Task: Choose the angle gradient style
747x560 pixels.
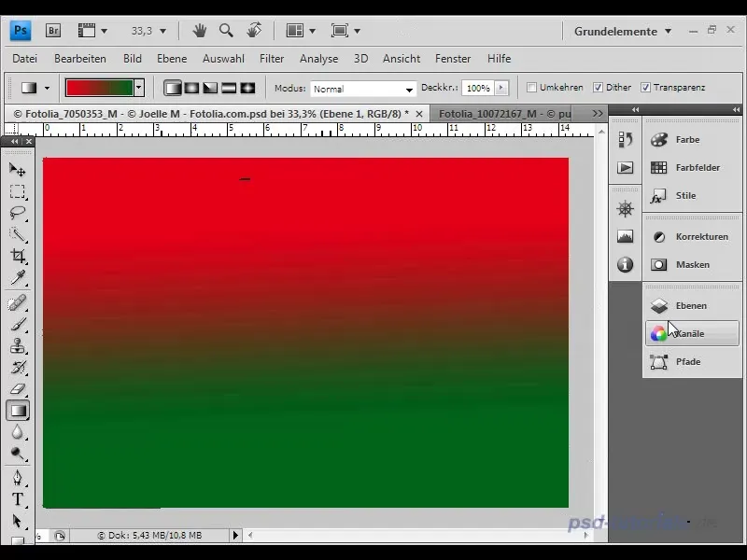Action: coord(210,88)
